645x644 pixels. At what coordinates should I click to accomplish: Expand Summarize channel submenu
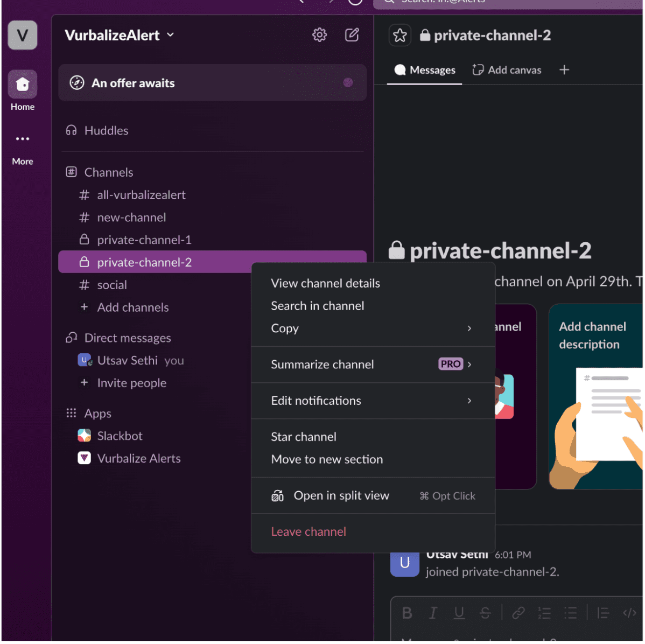469,364
